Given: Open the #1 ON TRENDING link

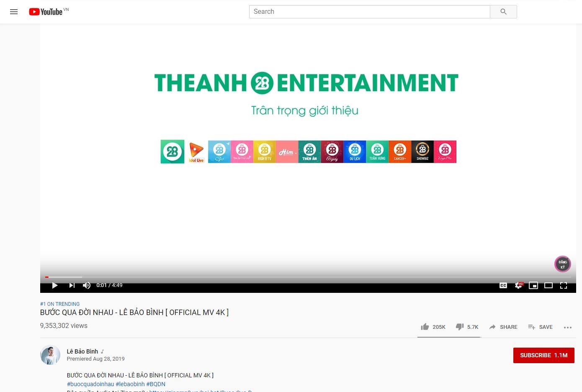Looking at the screenshot, I should 59,304.
